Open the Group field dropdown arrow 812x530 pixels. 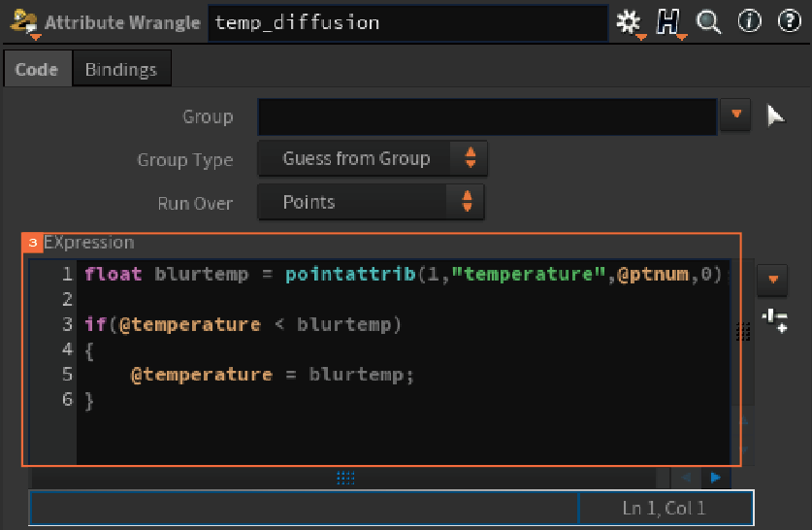pyautogui.click(x=735, y=115)
